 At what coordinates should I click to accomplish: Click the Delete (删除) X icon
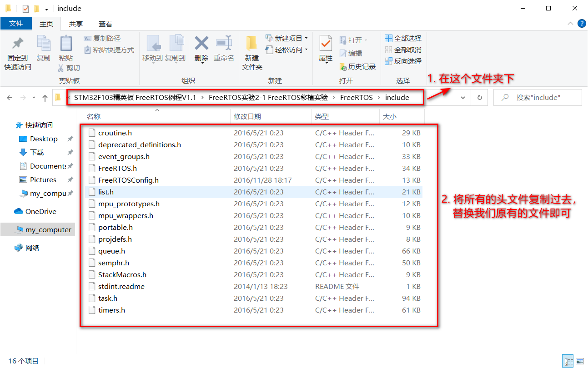pos(201,43)
